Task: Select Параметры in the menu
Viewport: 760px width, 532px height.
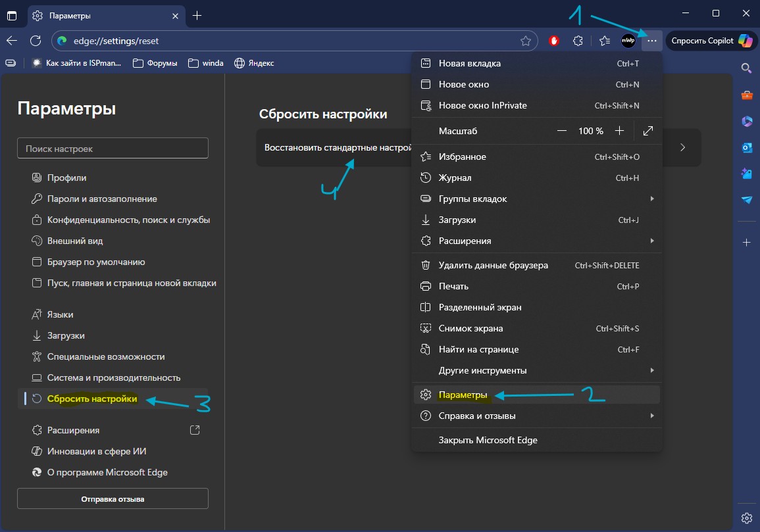Action: pos(463,395)
